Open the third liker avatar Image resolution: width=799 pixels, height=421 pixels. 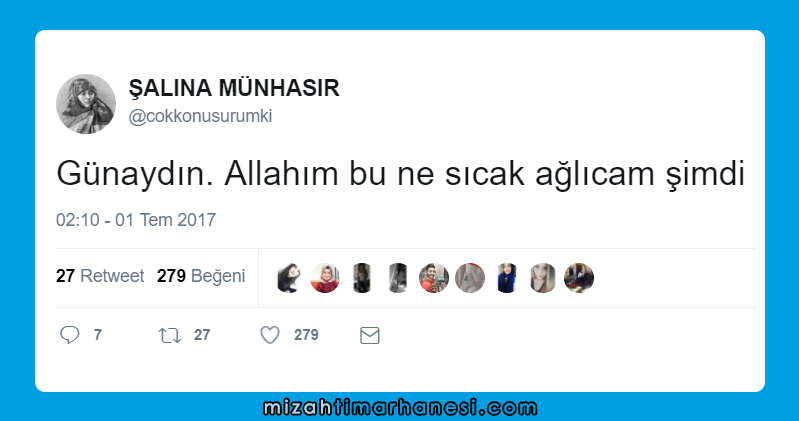[x=361, y=278]
